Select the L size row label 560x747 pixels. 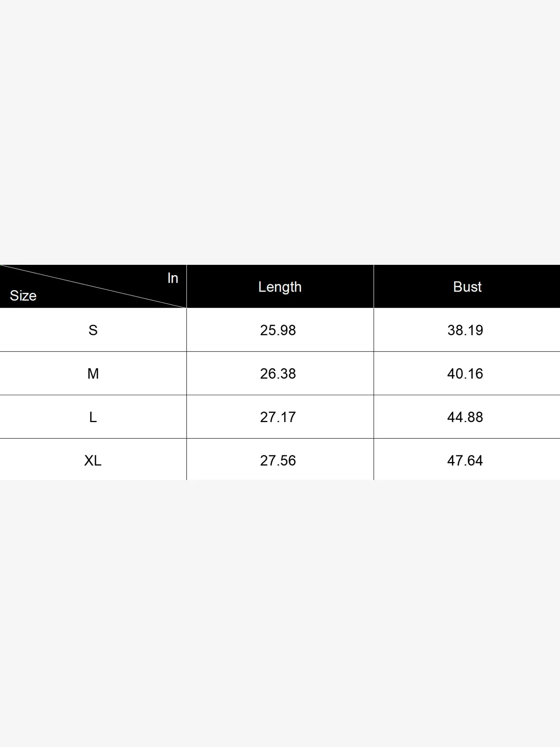tap(93, 417)
